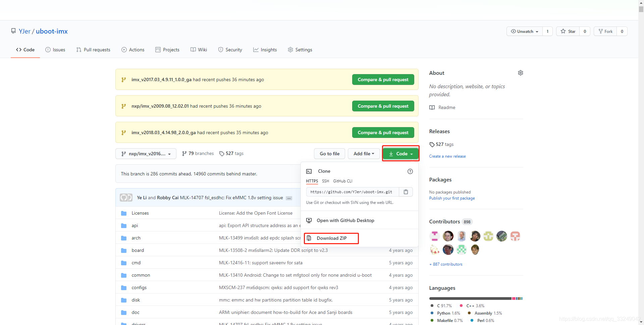Open the Insights tab
Image resolution: width=644 pixels, height=325 pixels.
[265, 50]
